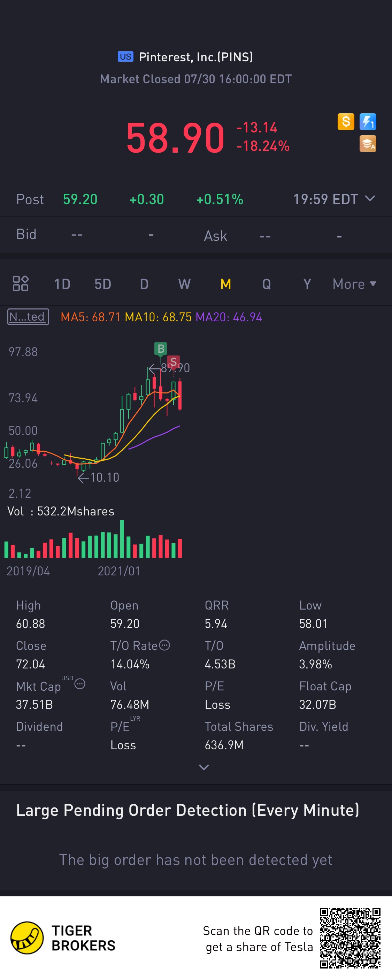Tap the Close value 72.04

click(30, 664)
